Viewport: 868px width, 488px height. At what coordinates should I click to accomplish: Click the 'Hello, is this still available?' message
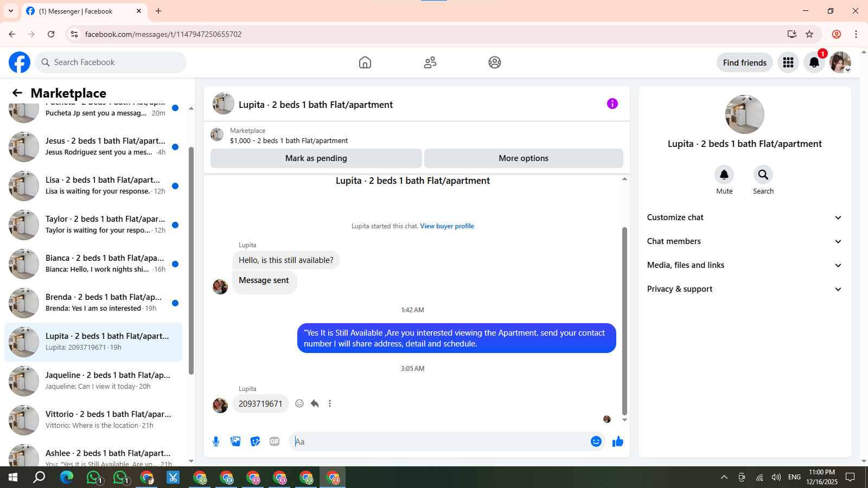pos(286,260)
